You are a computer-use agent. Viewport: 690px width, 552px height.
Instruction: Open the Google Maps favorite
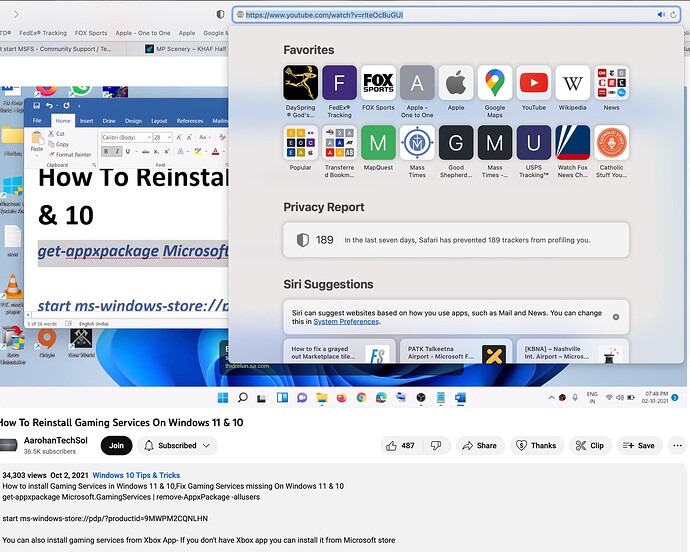(x=495, y=83)
